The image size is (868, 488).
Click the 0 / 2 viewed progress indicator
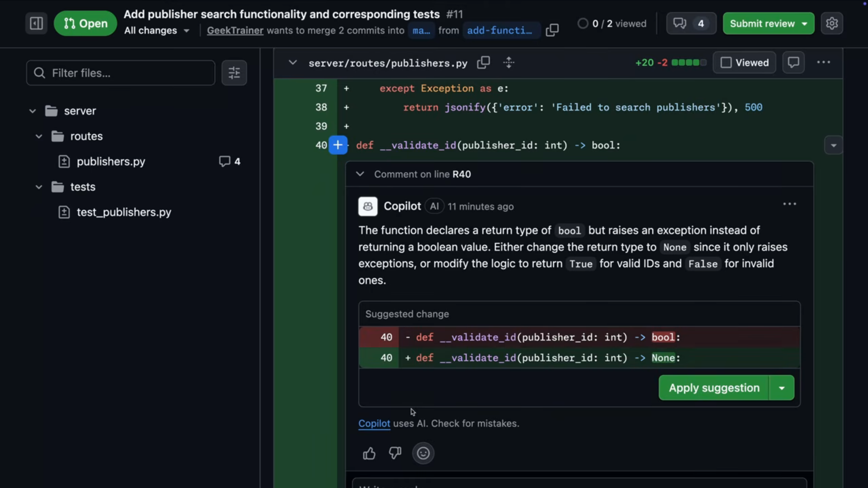pyautogui.click(x=612, y=24)
